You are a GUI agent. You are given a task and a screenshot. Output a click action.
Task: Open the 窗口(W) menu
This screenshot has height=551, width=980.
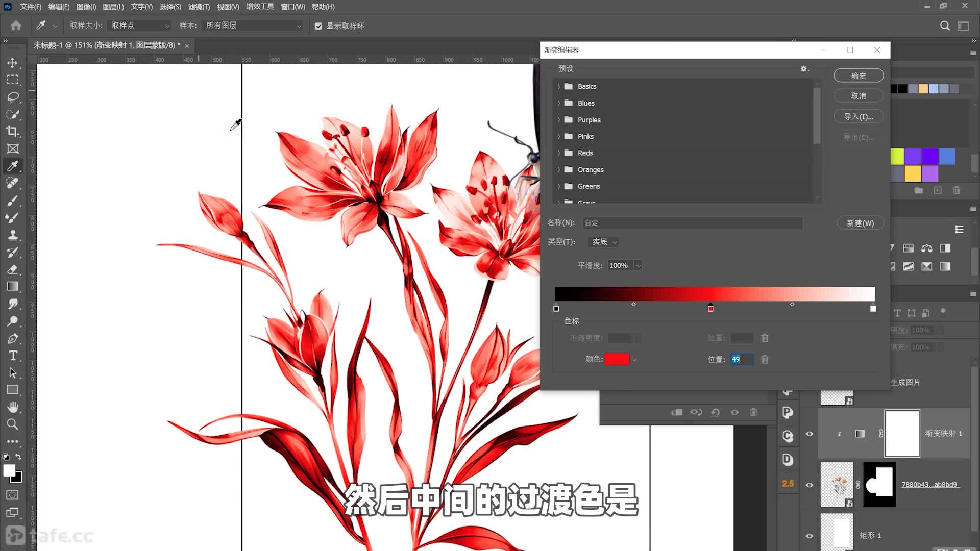[293, 7]
